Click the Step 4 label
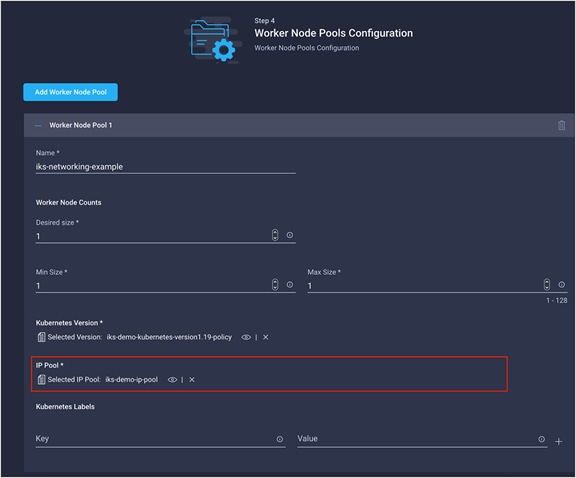The image size is (576, 478). [264, 21]
